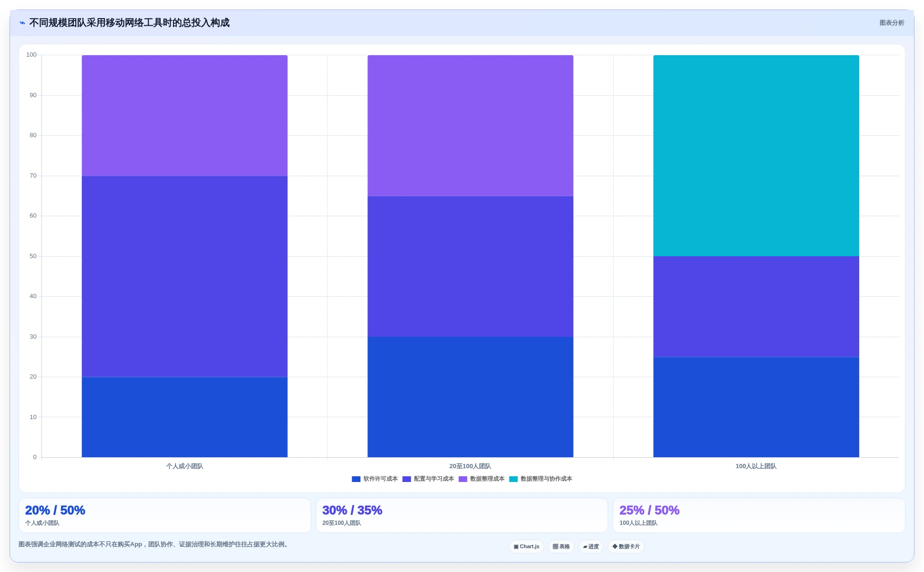The height and width of the screenshot is (572, 924).
Task: Click the cyan segment of 100人以上团队 bar
Action: coord(756,156)
